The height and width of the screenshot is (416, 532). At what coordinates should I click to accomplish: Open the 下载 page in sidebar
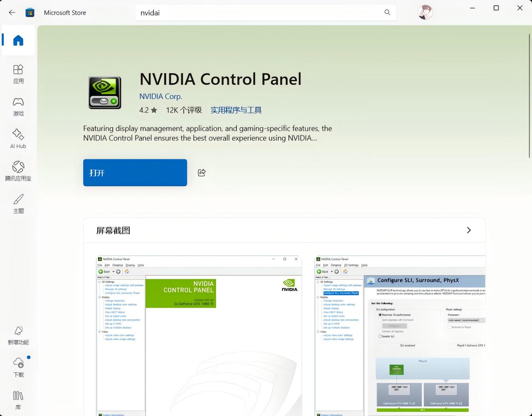pyautogui.click(x=18, y=368)
